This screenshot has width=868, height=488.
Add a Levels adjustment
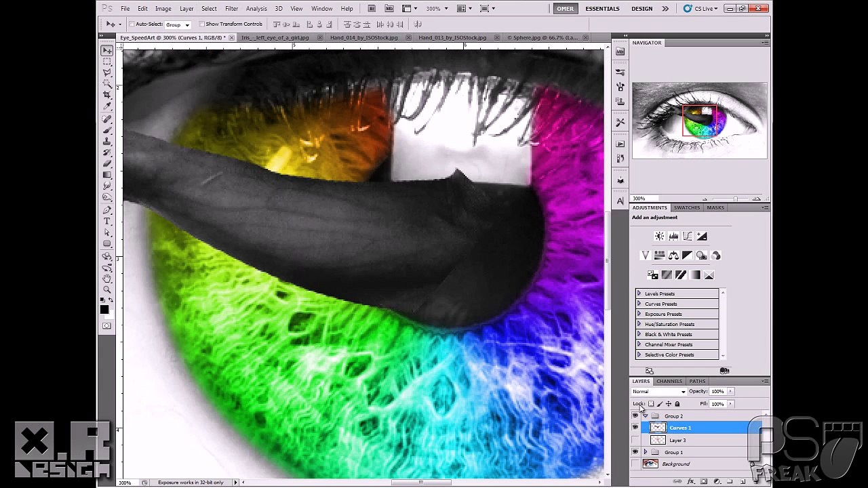[673, 236]
